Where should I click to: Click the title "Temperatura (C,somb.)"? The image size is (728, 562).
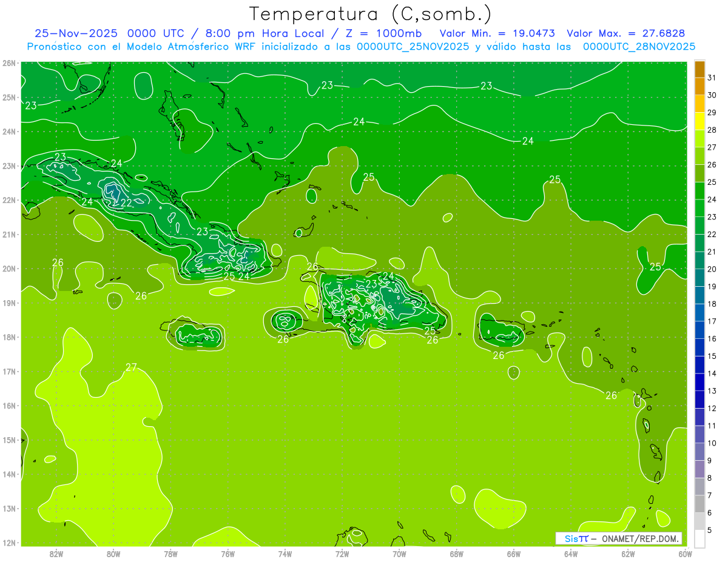click(370, 15)
